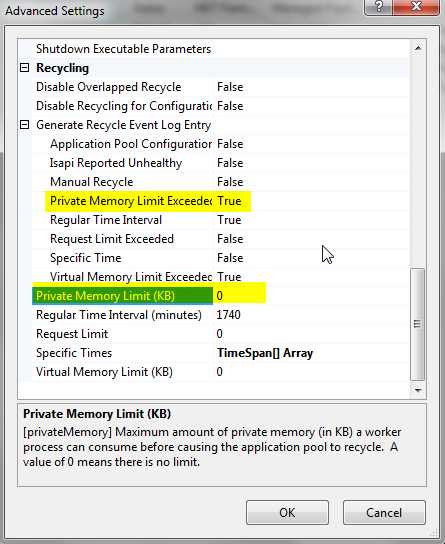Click the vertical scrollbar thumb
Viewport: 445px width, 544px height.
coord(418,324)
